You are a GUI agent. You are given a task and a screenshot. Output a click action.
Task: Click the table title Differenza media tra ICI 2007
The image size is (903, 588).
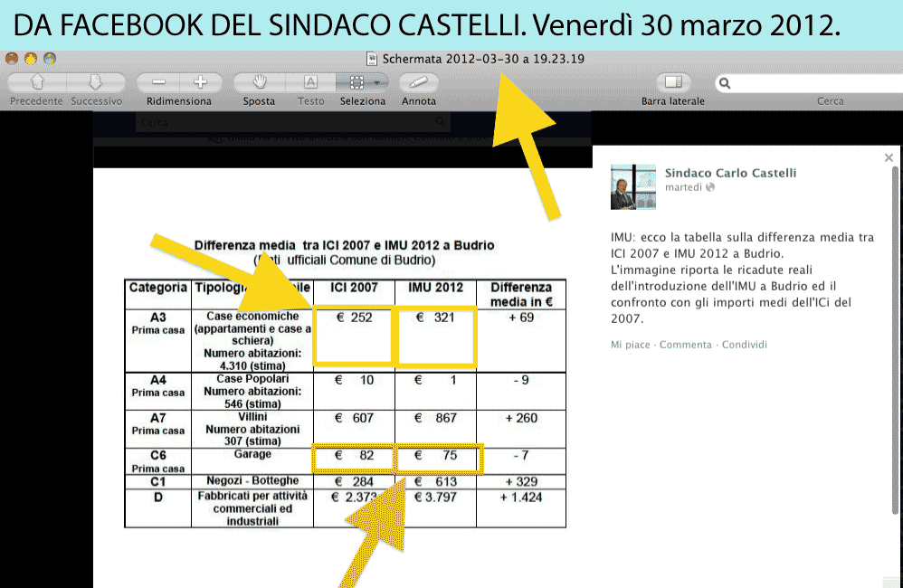pos(344,245)
